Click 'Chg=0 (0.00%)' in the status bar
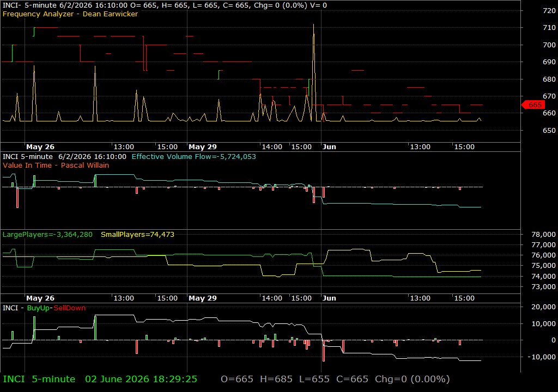Viewport: 558px width, 392px height. (x=412, y=379)
